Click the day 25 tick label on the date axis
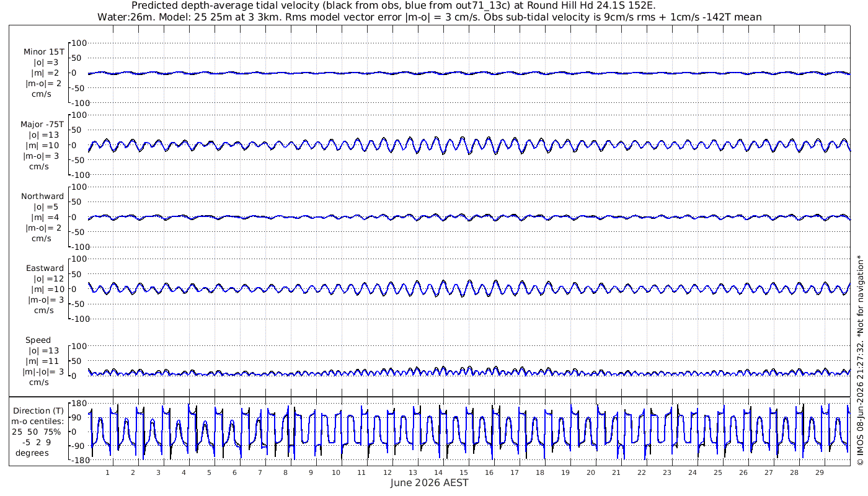 pos(717,472)
